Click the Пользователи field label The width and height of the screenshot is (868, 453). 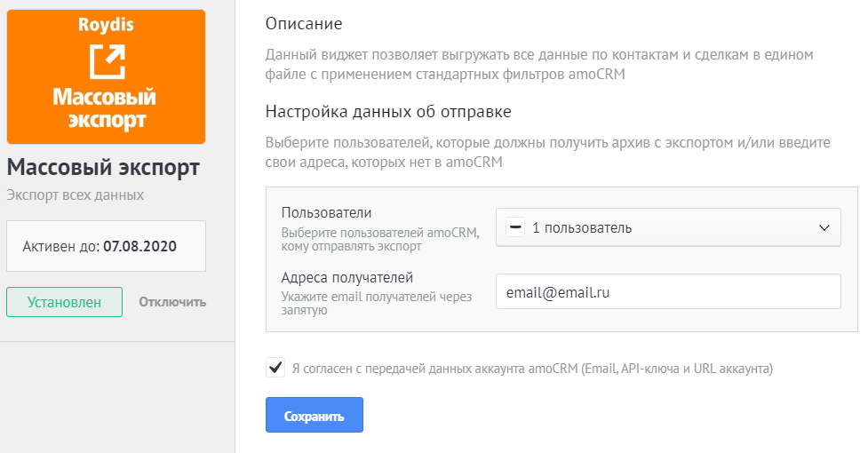coord(327,213)
